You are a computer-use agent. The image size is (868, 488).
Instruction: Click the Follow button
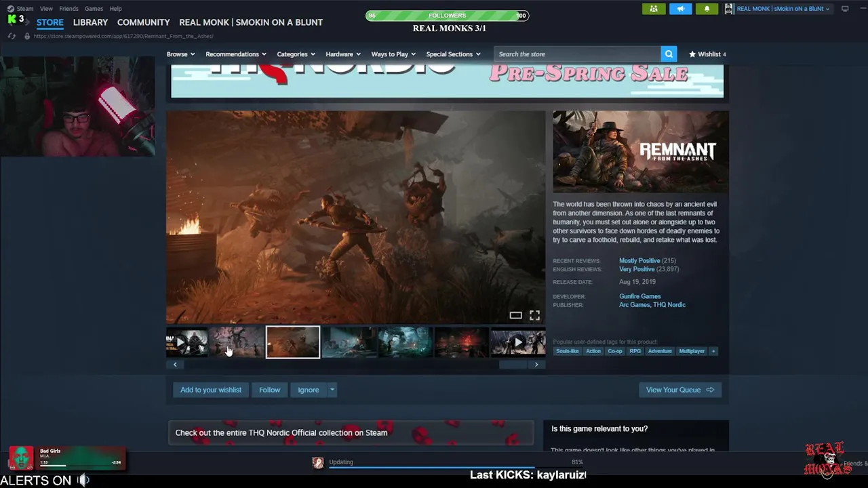point(269,390)
